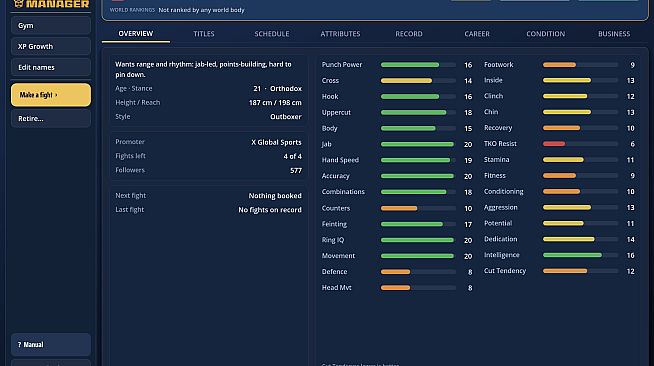Click the Movement label
654x366 pixels.
(x=338, y=256)
